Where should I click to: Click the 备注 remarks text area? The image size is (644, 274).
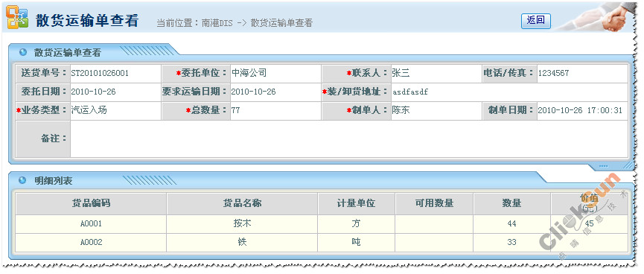point(348,138)
